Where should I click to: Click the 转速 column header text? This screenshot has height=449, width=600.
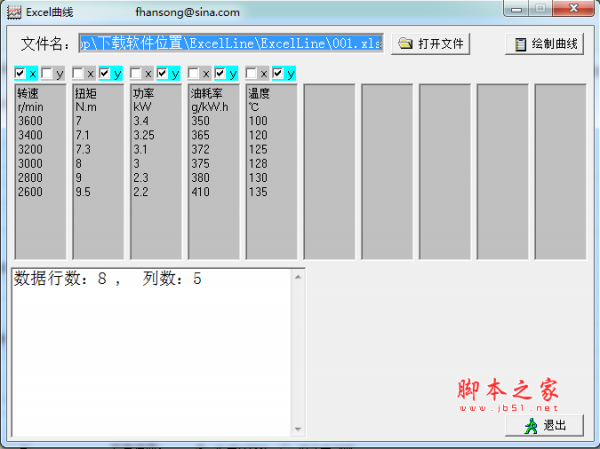click(x=28, y=93)
